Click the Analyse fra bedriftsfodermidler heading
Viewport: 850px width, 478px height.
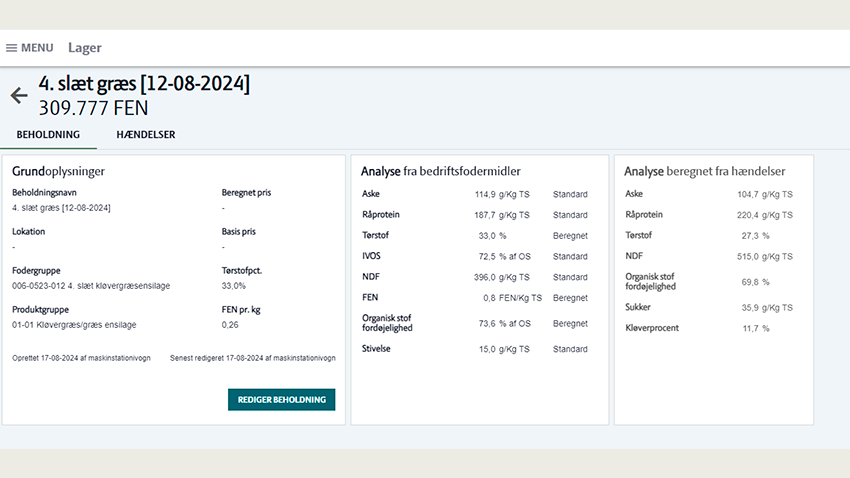pyautogui.click(x=440, y=171)
